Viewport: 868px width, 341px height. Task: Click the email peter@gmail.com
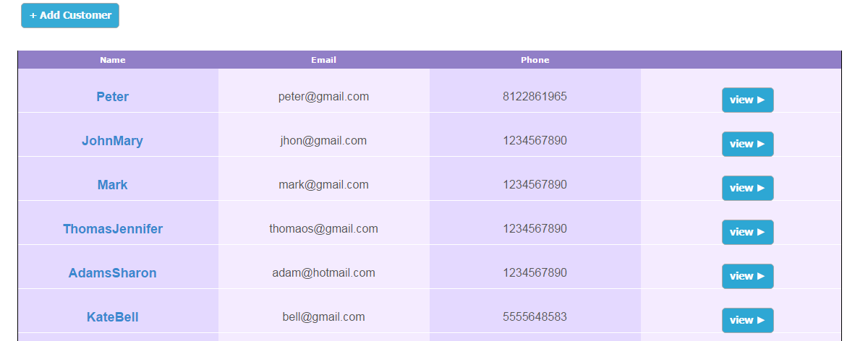pos(323,96)
